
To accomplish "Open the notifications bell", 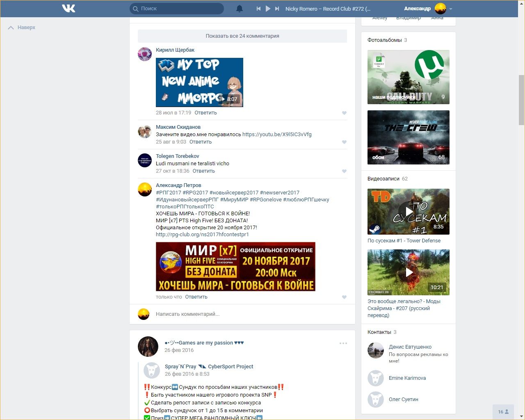I will click(x=240, y=9).
